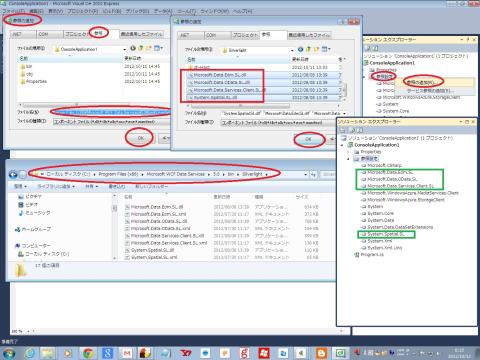Select bin folder in left Add Reference dialog
The height and width of the screenshot is (360, 480).
(x=26, y=66)
